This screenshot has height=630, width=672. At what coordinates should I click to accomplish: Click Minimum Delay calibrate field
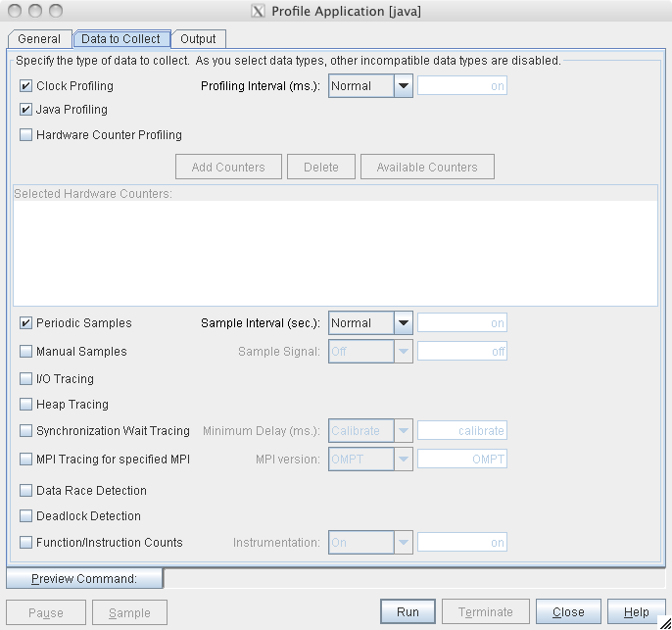tap(462, 430)
